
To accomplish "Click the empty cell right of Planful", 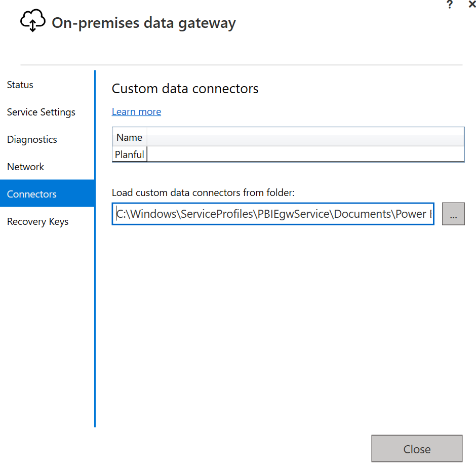I will click(x=305, y=154).
